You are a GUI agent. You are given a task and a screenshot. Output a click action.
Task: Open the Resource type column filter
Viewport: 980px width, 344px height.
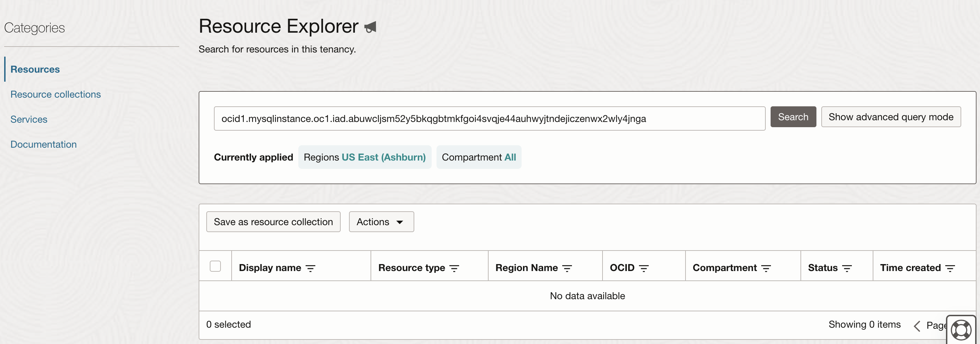(x=455, y=268)
